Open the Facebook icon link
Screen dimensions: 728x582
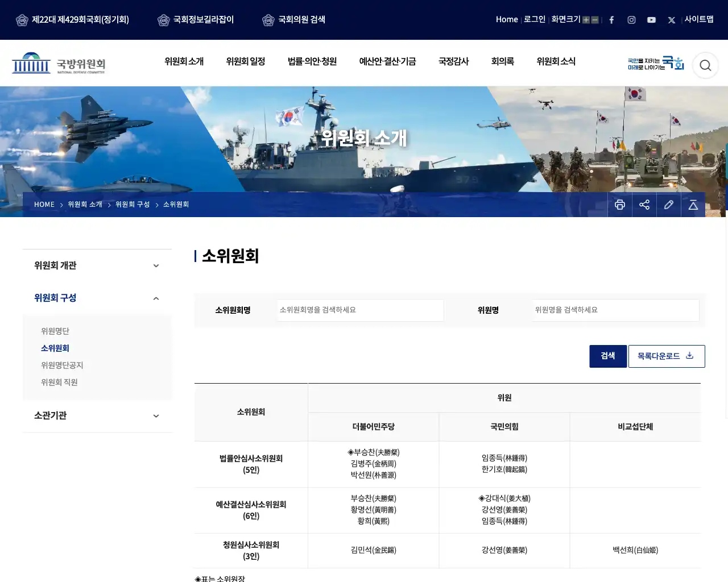(611, 20)
